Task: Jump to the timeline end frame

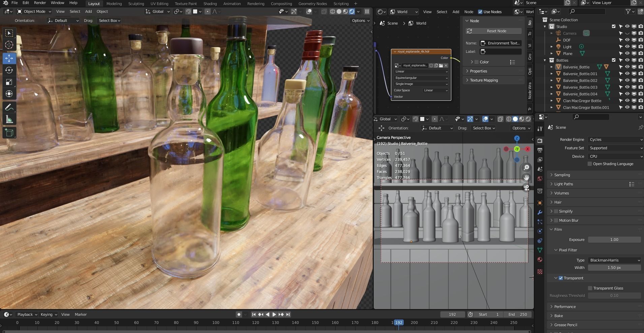Action: (x=288, y=314)
